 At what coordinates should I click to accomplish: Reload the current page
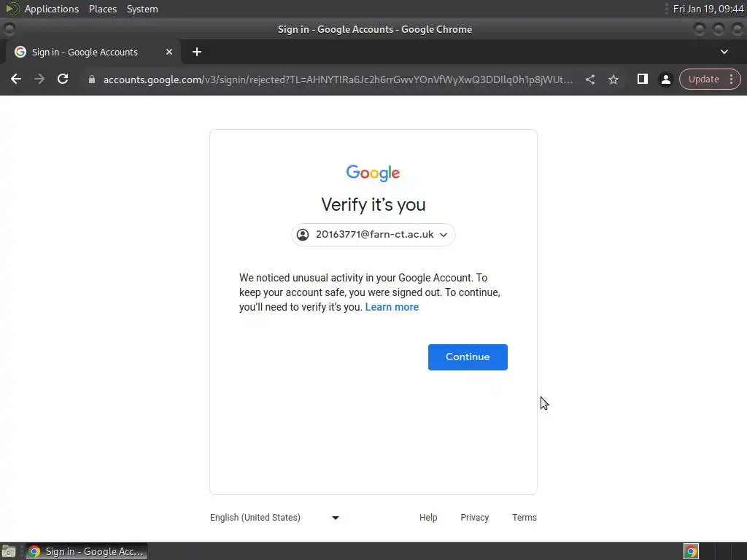(x=63, y=79)
